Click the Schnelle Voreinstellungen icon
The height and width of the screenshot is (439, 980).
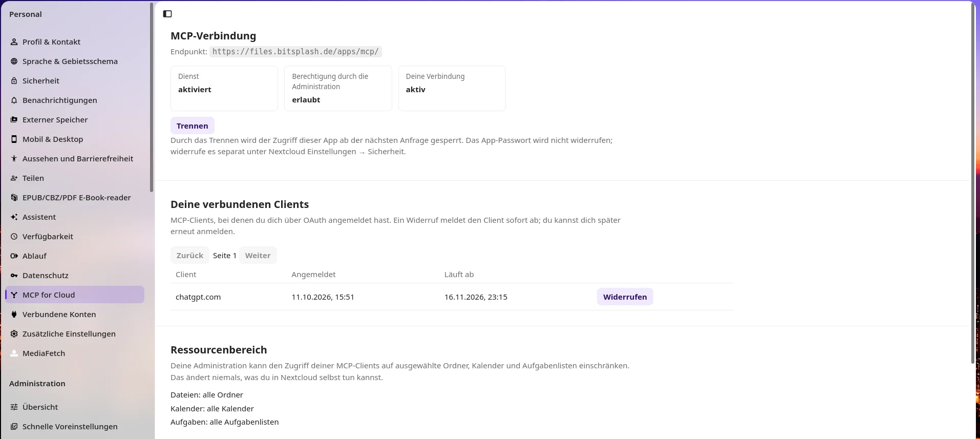tap(14, 427)
